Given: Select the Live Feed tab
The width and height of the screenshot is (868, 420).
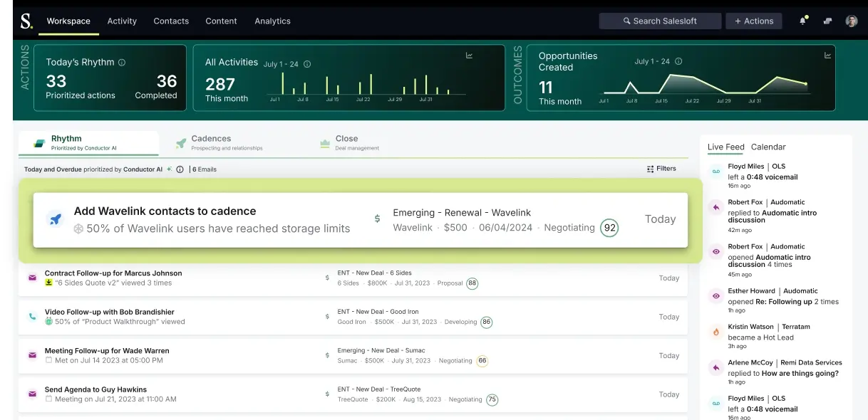Looking at the screenshot, I should [725, 147].
